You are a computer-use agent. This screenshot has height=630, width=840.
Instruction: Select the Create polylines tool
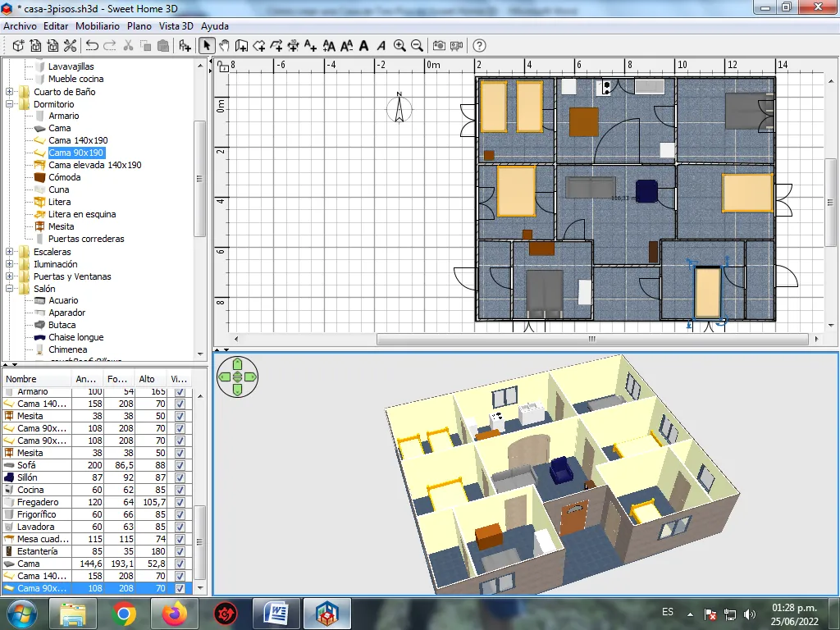(x=276, y=46)
